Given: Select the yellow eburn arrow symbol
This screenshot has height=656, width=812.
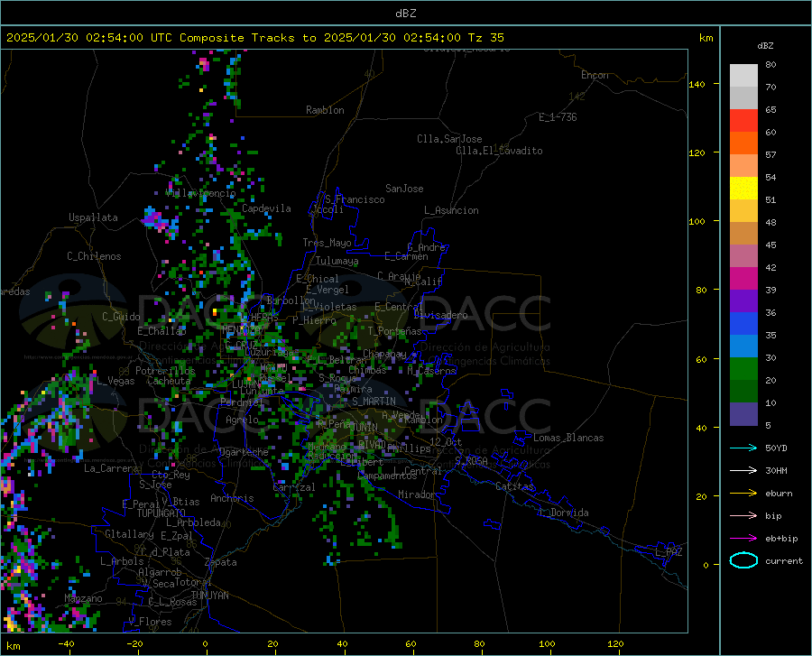Looking at the screenshot, I should tap(743, 494).
